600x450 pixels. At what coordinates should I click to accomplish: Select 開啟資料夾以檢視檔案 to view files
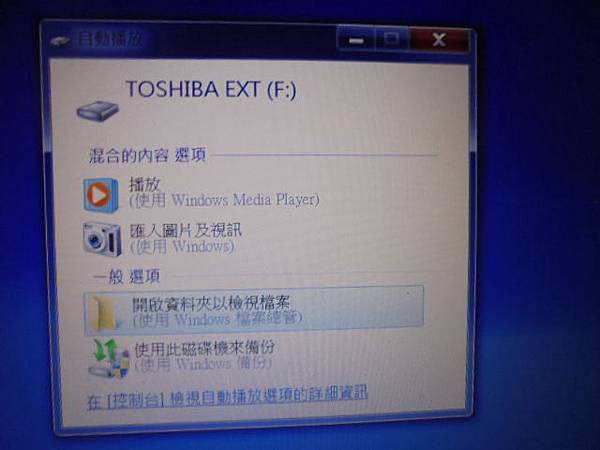click(x=253, y=310)
